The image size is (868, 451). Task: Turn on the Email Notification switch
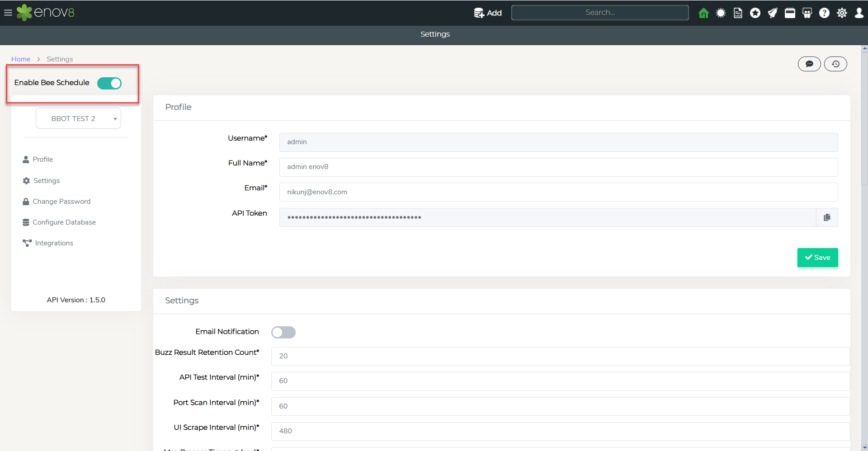pos(283,333)
